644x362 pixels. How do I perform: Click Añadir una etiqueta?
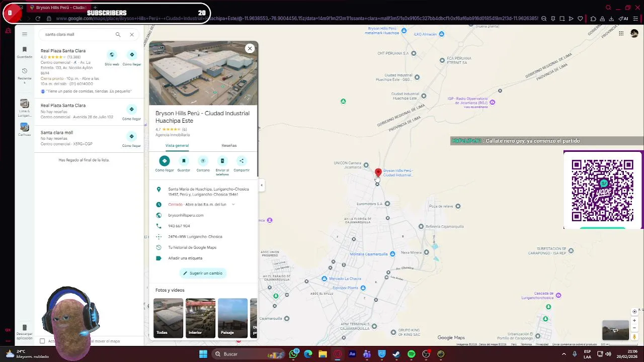(185, 258)
